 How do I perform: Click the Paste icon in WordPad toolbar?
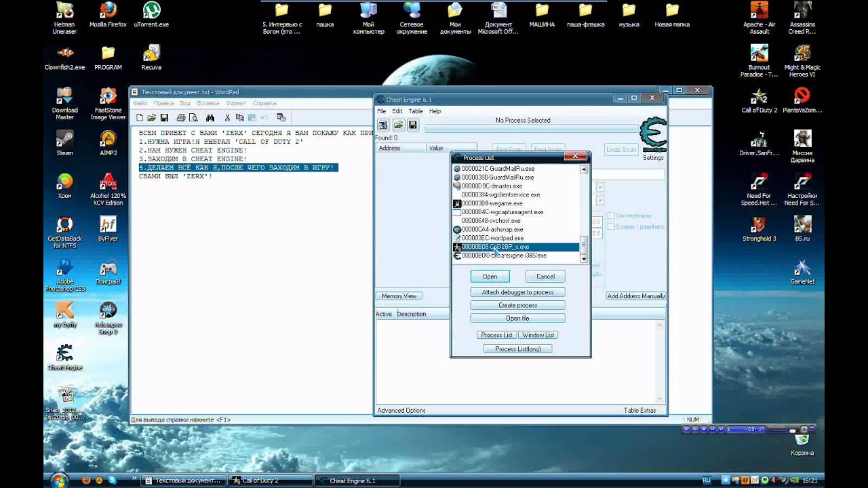click(252, 117)
